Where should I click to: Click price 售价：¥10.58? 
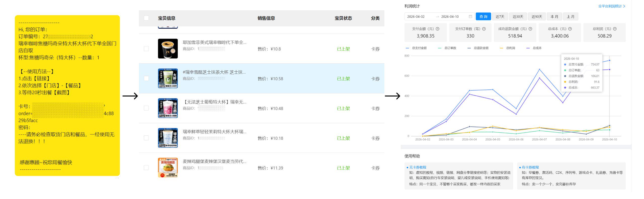pos(270,79)
